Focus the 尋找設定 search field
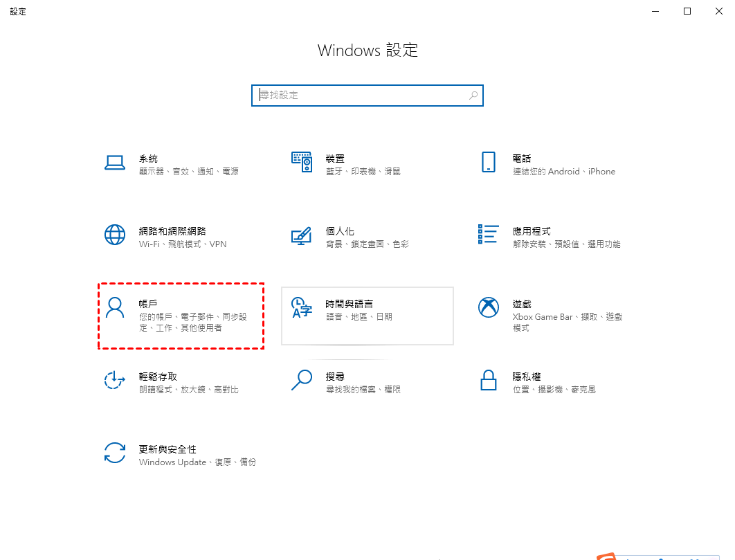The height and width of the screenshot is (560, 735). [x=367, y=96]
